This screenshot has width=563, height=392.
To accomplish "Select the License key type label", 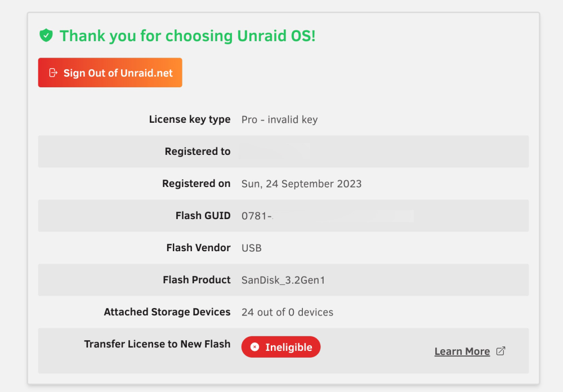I will pyautogui.click(x=190, y=119).
